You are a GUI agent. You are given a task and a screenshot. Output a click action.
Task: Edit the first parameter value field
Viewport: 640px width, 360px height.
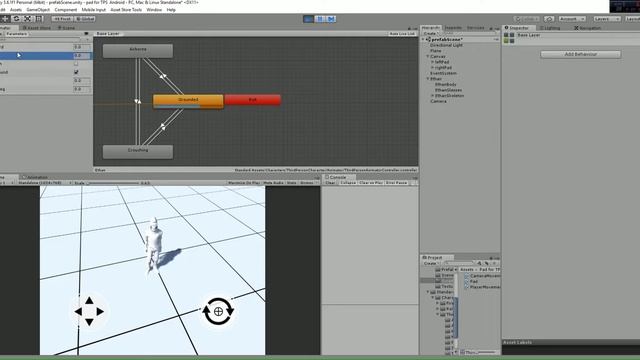click(81, 47)
